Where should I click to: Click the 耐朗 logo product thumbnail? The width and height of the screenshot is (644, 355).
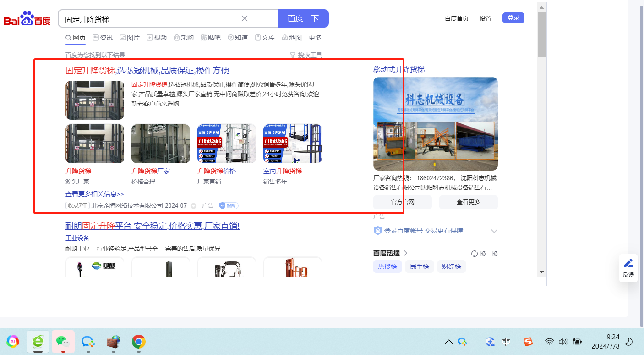click(95, 267)
